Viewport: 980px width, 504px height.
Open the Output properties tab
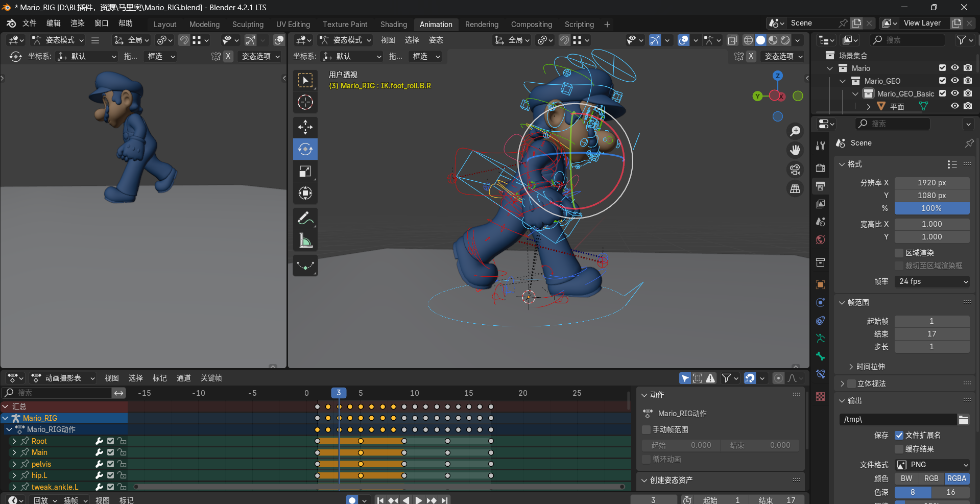[821, 186]
